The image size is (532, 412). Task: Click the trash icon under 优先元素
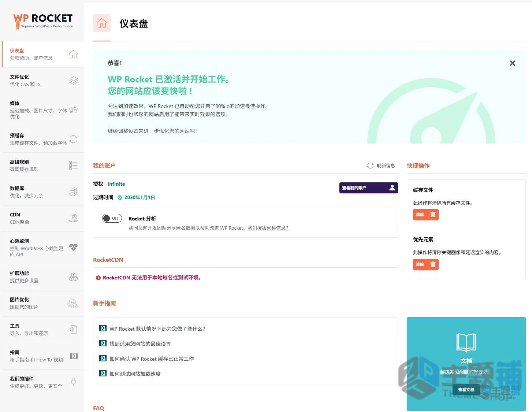pyautogui.click(x=433, y=264)
